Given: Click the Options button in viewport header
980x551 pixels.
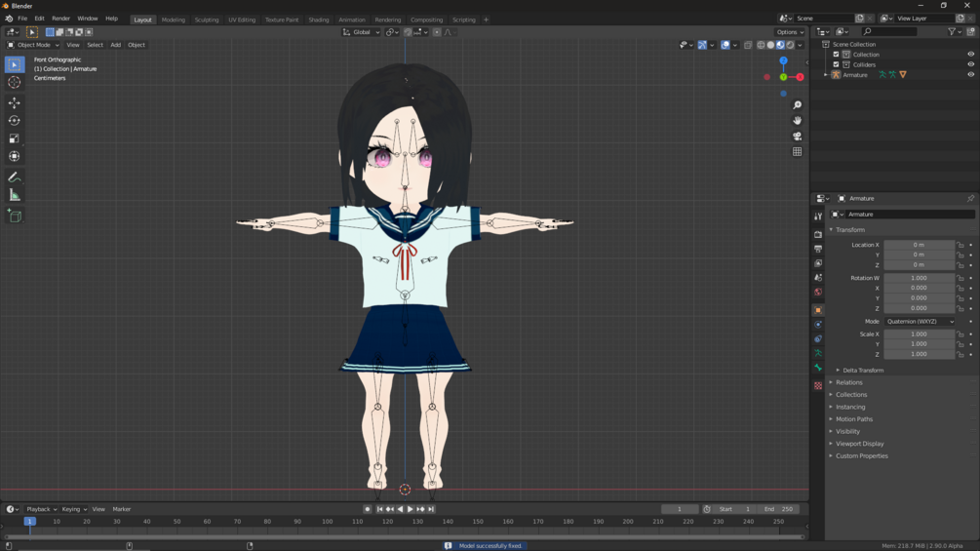Looking at the screenshot, I should pos(790,32).
